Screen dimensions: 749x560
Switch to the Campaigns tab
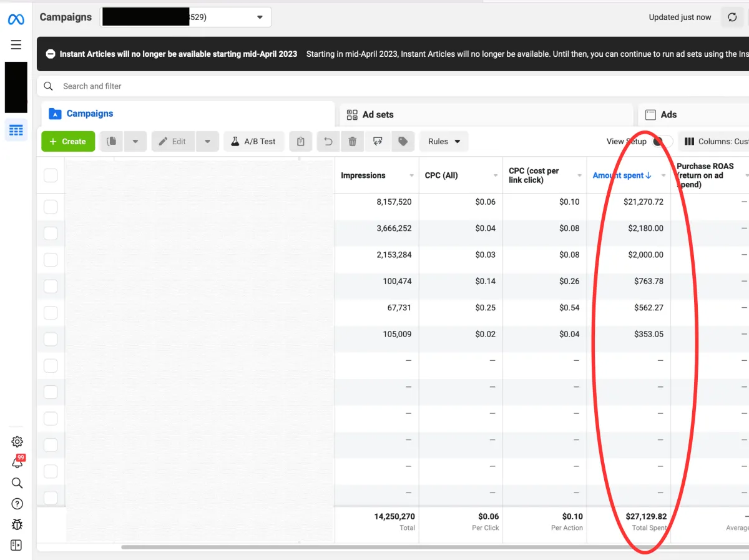pos(188,114)
